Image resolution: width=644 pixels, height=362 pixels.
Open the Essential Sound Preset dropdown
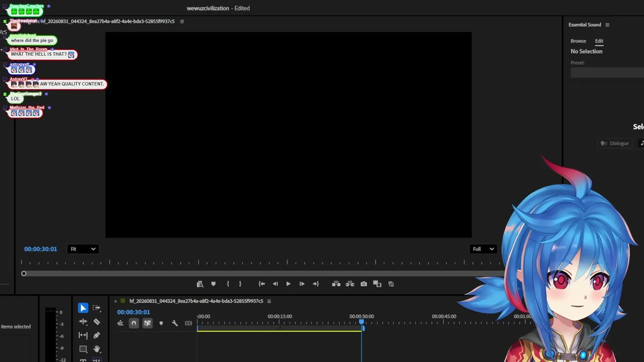point(607,73)
